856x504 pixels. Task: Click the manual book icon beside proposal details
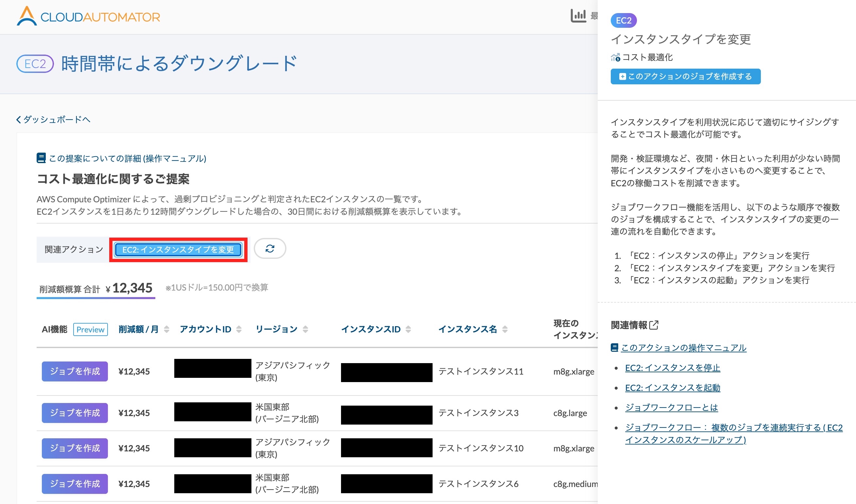[41, 158]
